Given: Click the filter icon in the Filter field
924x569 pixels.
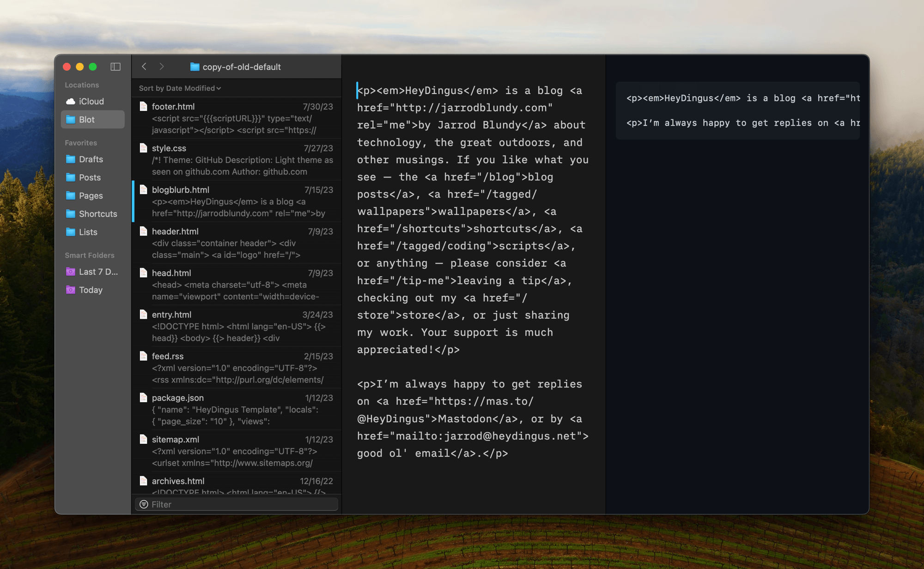Looking at the screenshot, I should tap(144, 504).
